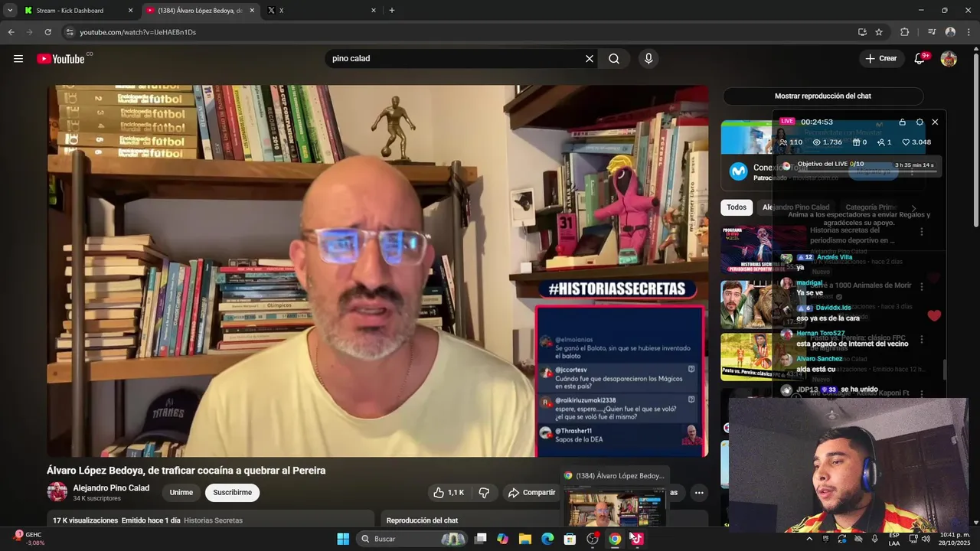Open the Windows Start menu

coord(343,539)
